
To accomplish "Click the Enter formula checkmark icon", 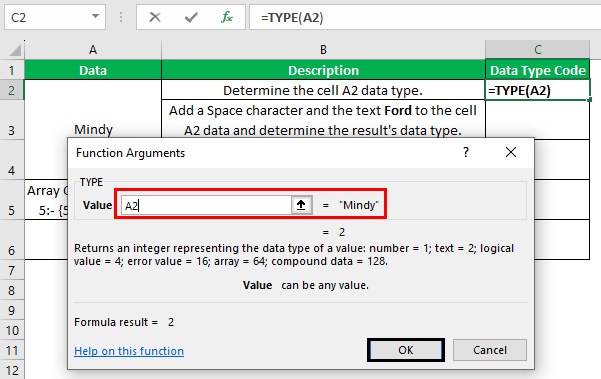I will (x=191, y=17).
